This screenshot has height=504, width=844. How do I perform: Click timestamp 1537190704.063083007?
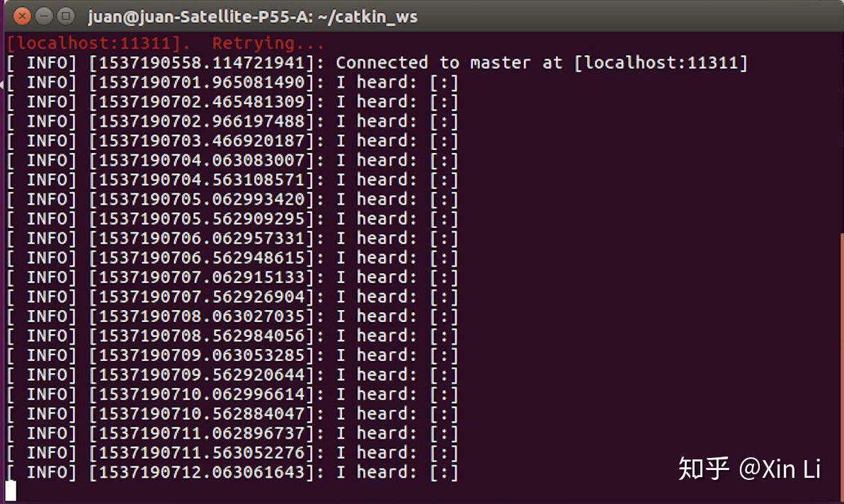click(201, 161)
